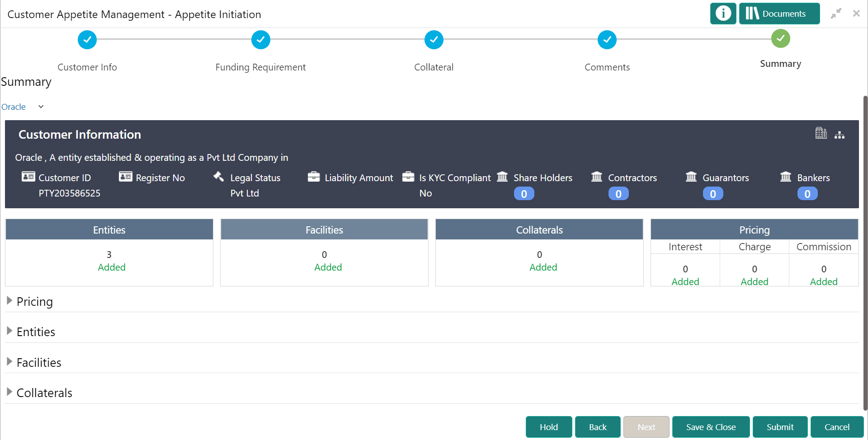Viewport: 868px width, 440px height.
Task: Select the Comments wizard step
Action: tap(607, 40)
